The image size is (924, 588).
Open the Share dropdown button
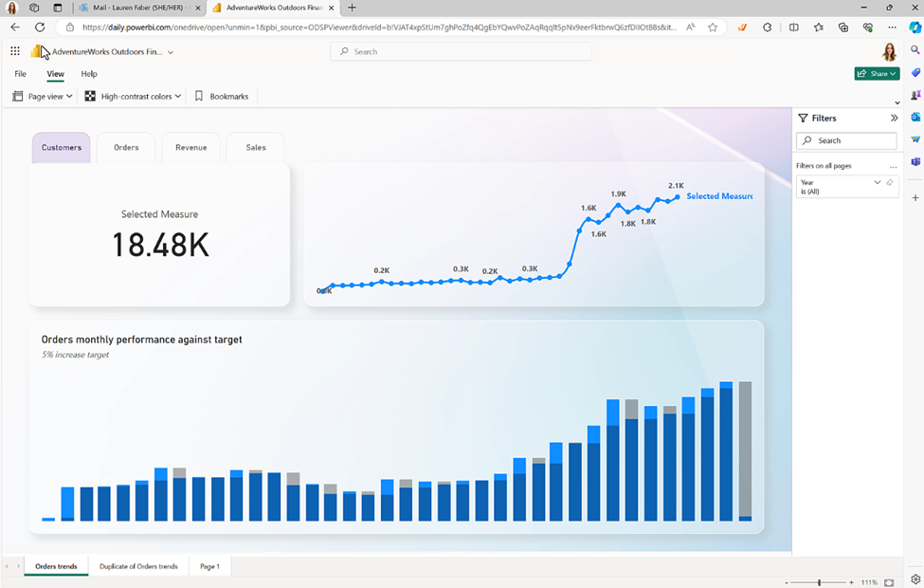(x=877, y=74)
